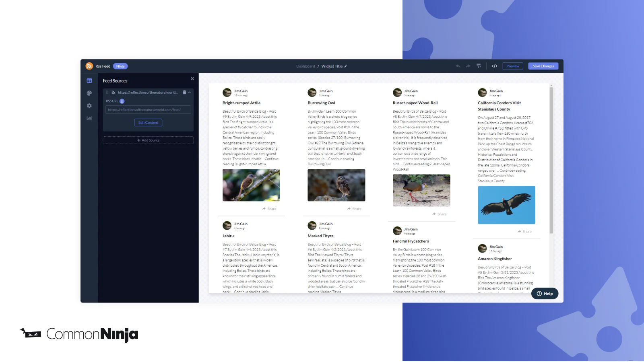Viewport: 644px width, 362px height.
Task: Share the Russet-naped Wood-Rail post
Action: pos(439,214)
